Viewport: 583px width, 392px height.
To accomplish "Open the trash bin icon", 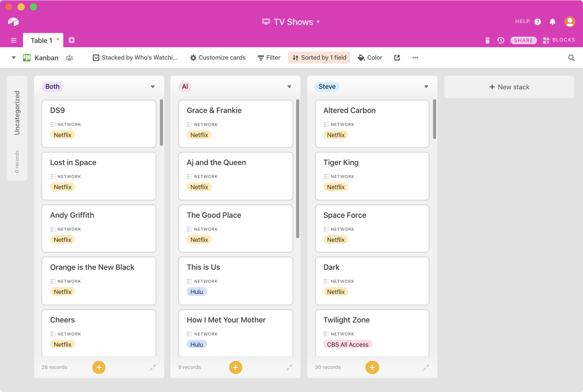I will (487, 40).
